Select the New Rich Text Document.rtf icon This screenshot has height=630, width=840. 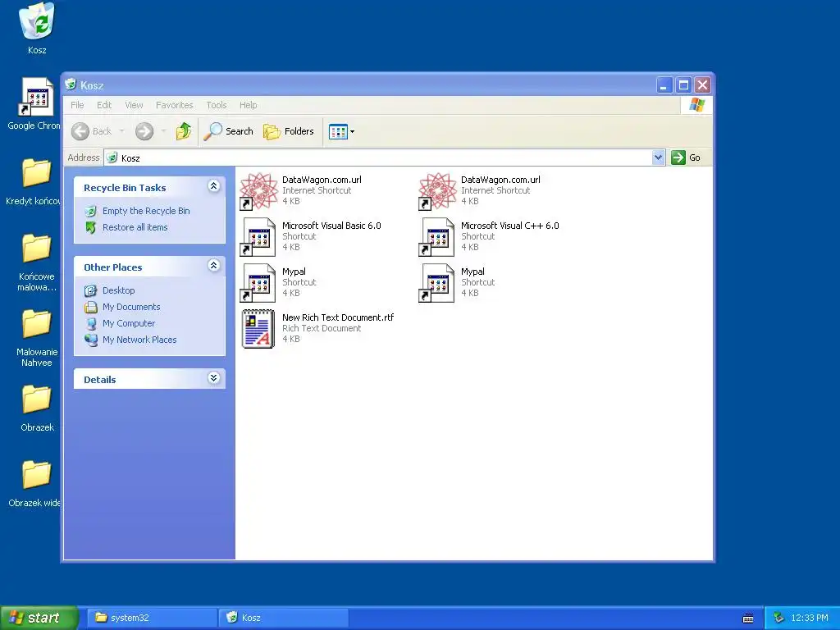click(258, 329)
